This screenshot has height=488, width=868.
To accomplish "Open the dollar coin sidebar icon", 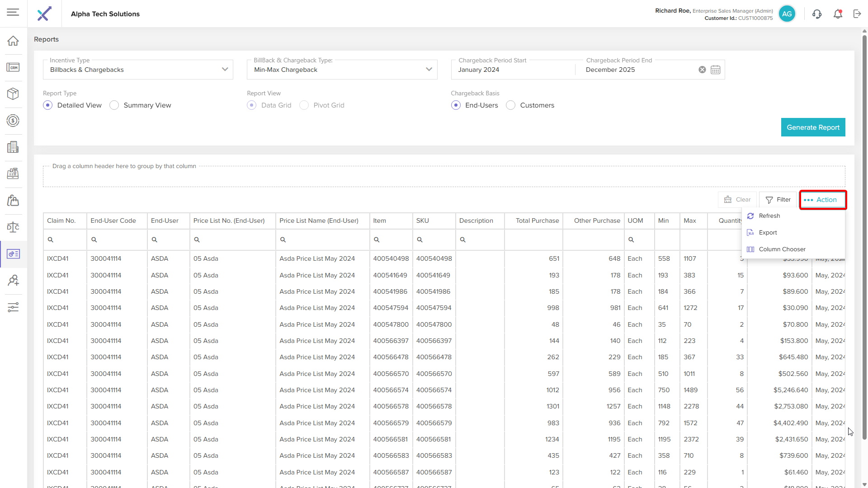I will click(x=13, y=121).
